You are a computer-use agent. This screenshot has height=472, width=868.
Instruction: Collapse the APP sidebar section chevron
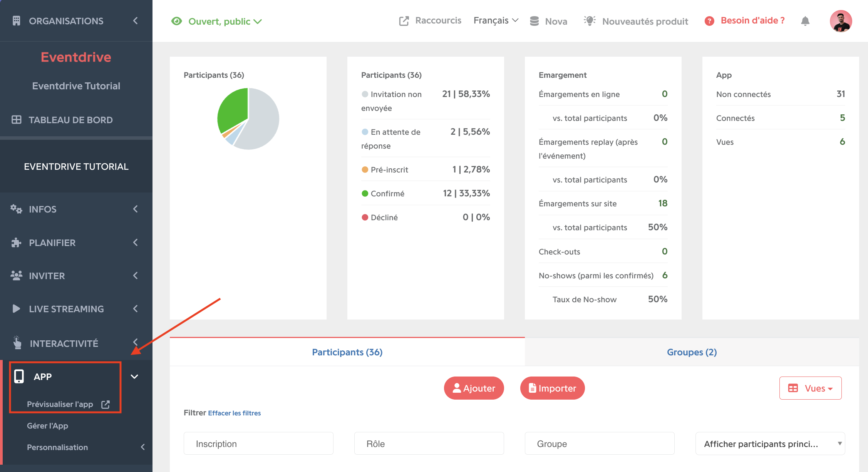coord(134,377)
